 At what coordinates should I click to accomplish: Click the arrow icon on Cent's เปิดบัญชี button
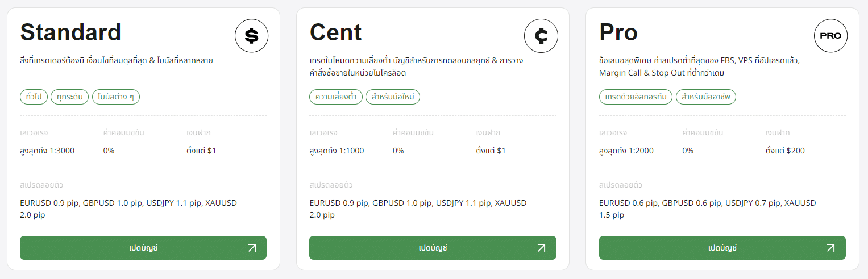coord(541,248)
